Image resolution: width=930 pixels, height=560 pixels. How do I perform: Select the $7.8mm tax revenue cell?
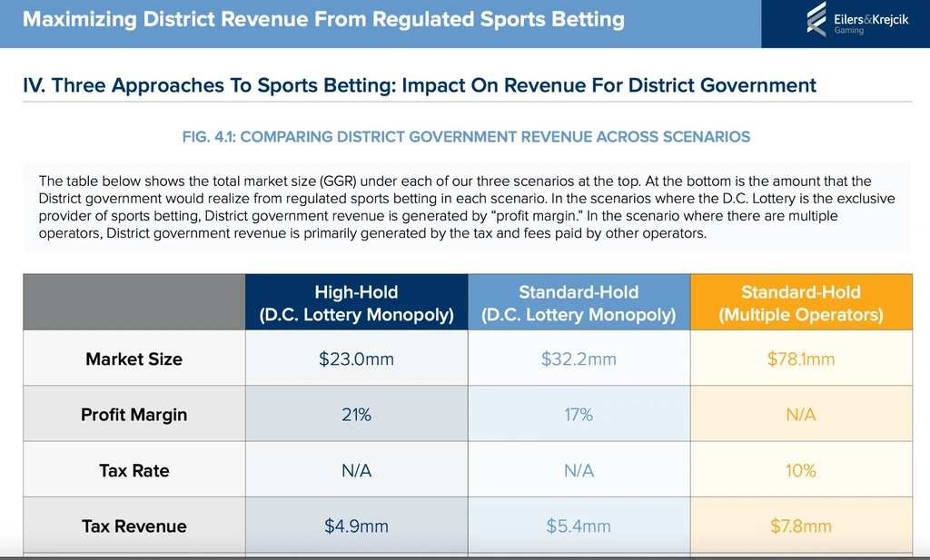coord(800,526)
